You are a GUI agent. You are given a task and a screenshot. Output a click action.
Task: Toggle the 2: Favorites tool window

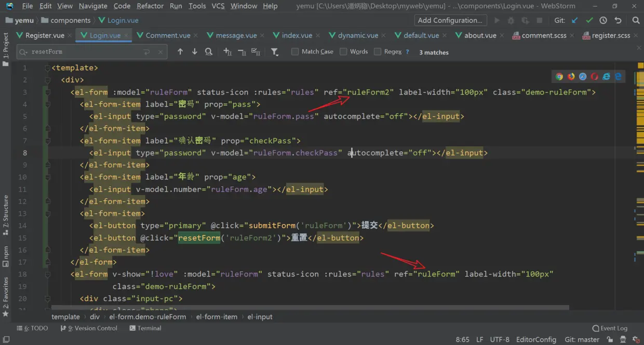pyautogui.click(x=6, y=297)
